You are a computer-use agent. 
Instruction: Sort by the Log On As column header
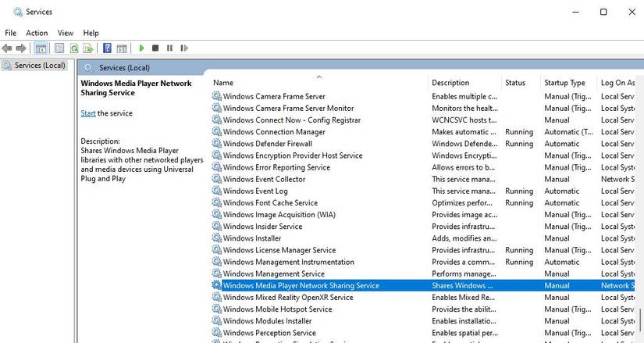(x=617, y=83)
